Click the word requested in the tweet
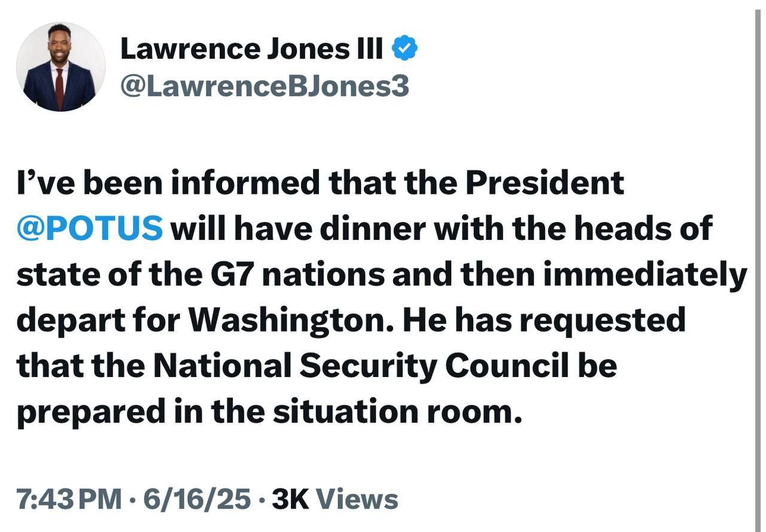Screen dimensions: 766x532 (x=601, y=320)
